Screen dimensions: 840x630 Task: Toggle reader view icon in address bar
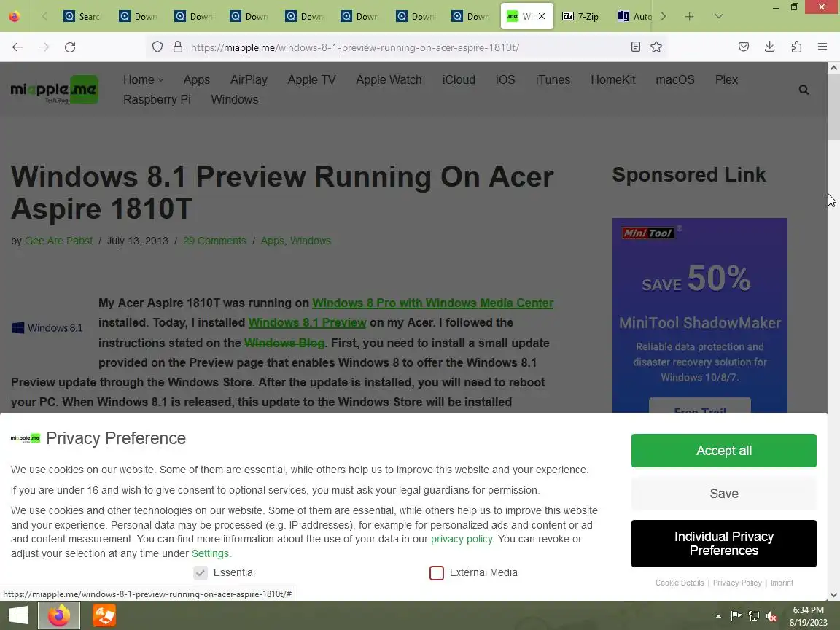(x=635, y=47)
